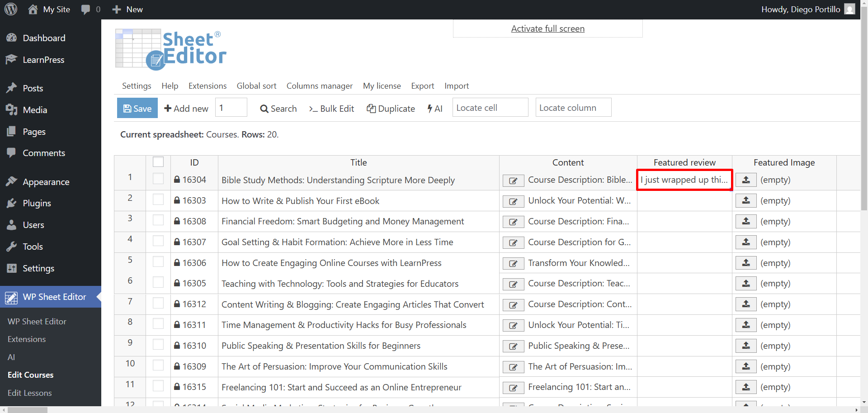Open the AI lightning tool
The width and height of the screenshot is (868, 413).
tap(435, 109)
